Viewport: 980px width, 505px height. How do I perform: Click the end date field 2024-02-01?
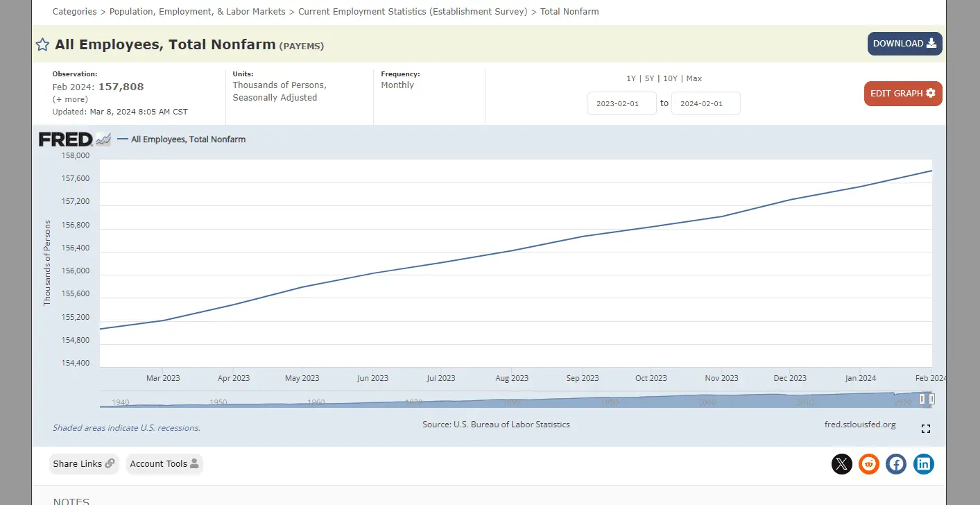pos(705,103)
